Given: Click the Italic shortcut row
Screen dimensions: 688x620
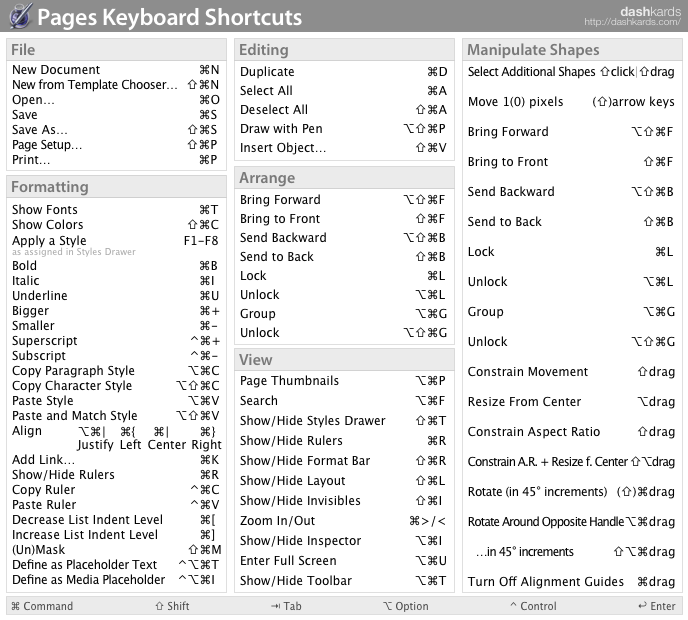Looking at the screenshot, I should [116, 281].
